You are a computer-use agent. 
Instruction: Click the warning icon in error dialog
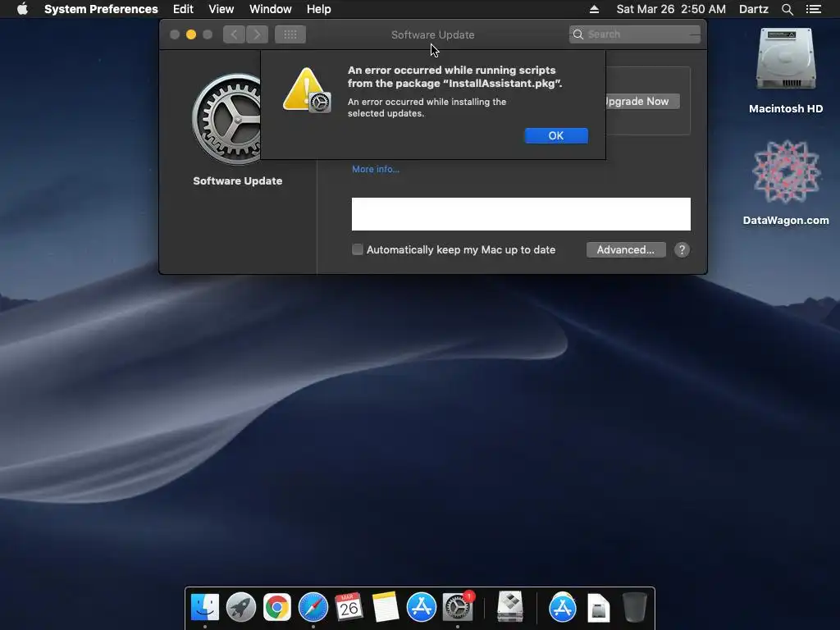(307, 90)
